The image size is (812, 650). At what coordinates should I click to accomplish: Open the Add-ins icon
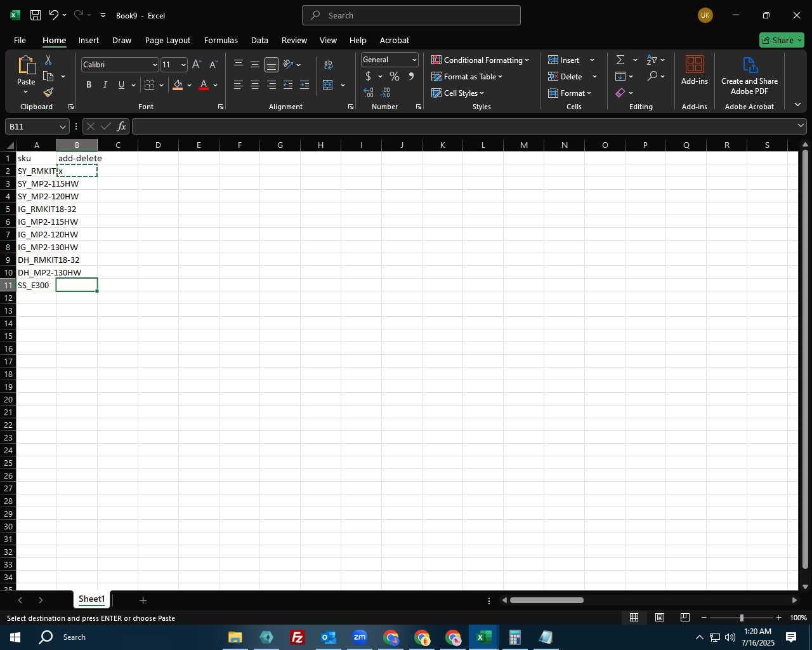point(695,64)
